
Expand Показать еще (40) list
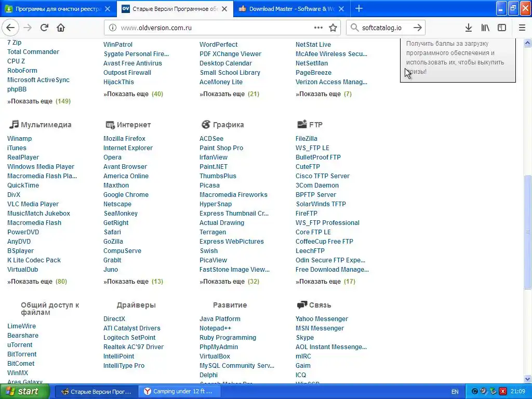[x=133, y=94]
